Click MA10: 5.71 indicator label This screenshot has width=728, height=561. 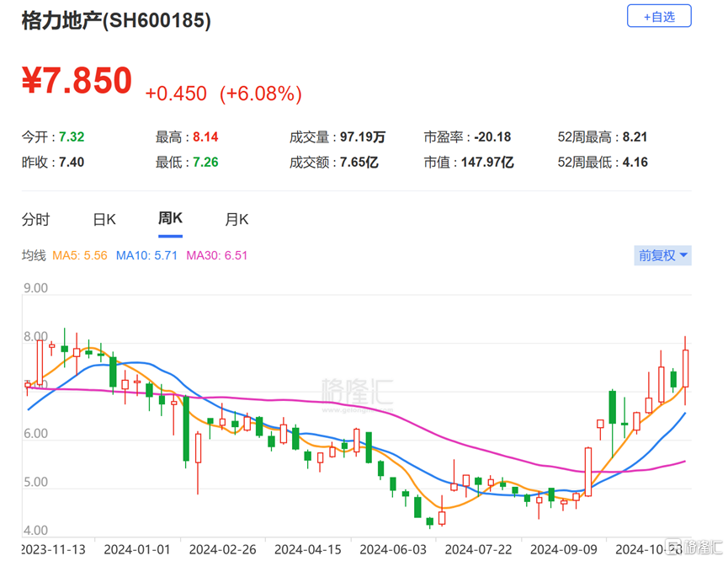pos(146,255)
